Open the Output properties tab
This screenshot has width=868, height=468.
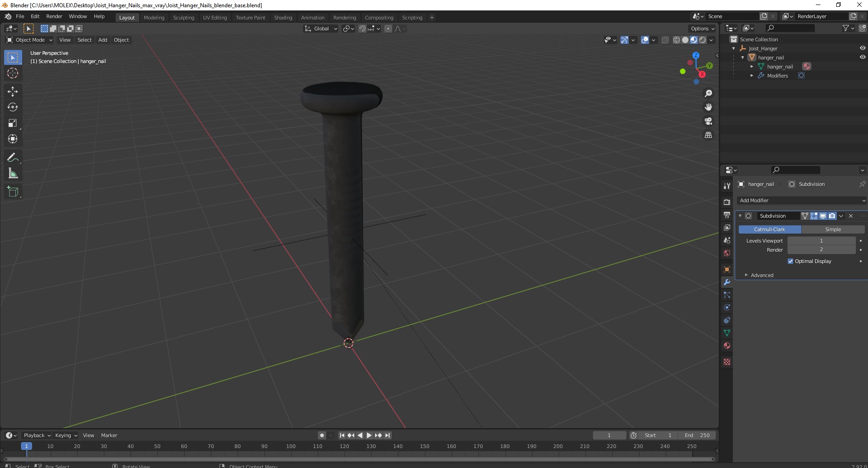coord(727,214)
